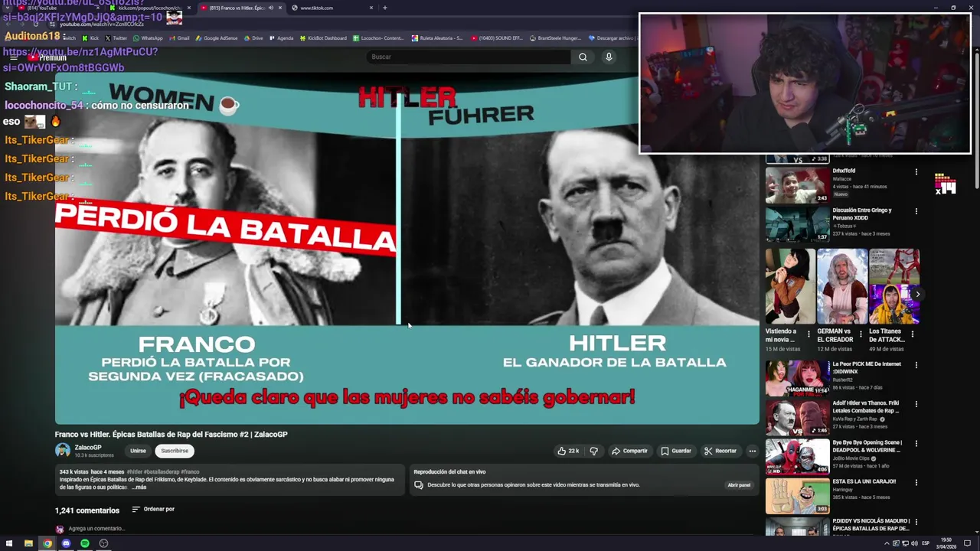Open Discord from the taskbar
The image size is (980, 551).
[x=66, y=543]
